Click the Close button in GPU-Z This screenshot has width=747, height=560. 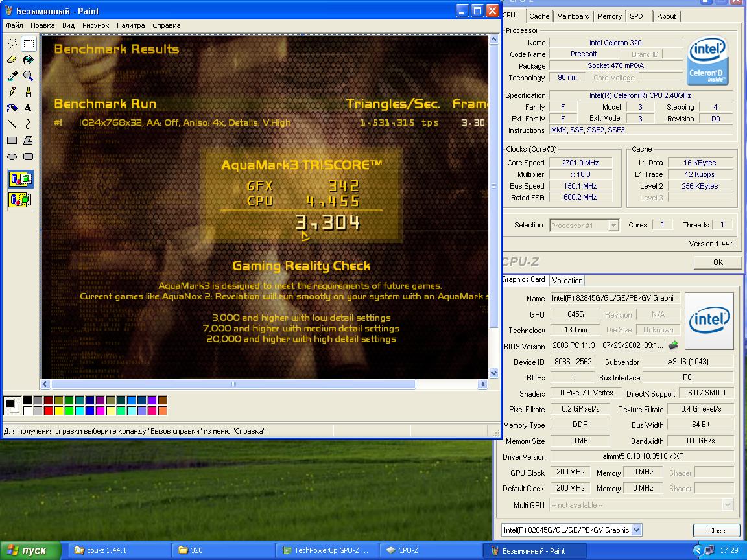point(716,530)
